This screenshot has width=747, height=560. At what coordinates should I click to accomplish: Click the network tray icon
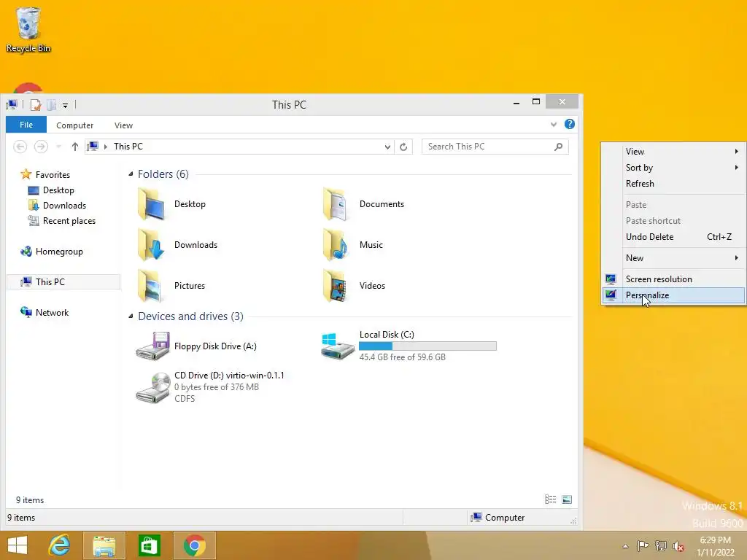pos(661,545)
